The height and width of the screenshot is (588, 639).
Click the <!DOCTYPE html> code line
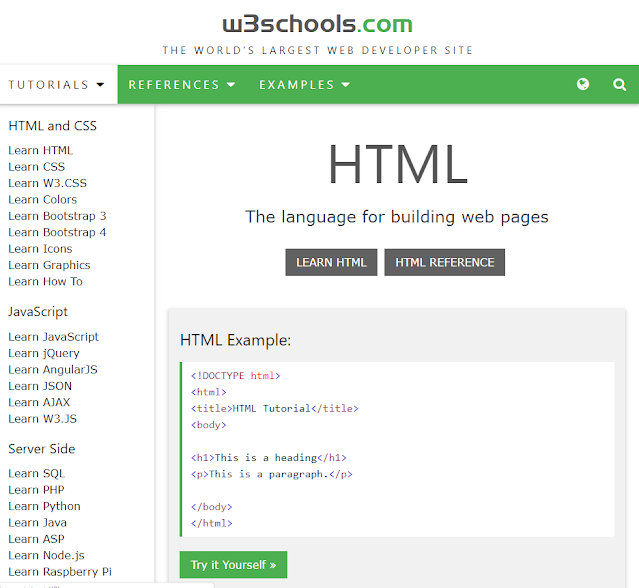point(236,376)
